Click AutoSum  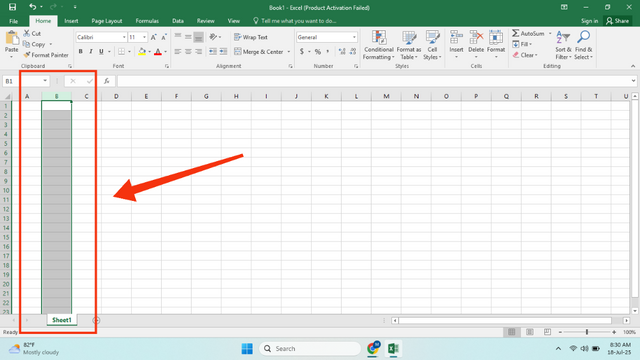click(x=528, y=33)
